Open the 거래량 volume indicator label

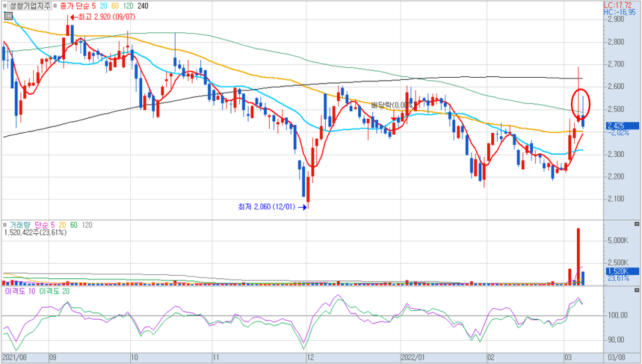pos(20,225)
